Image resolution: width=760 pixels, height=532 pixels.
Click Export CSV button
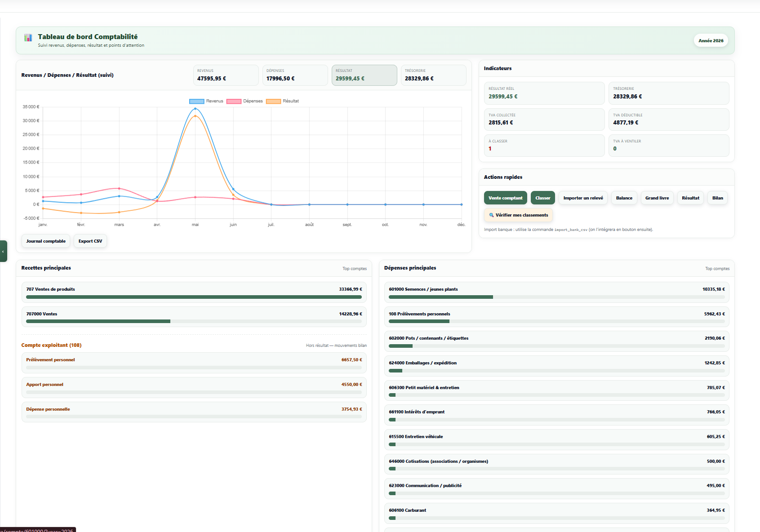90,241
